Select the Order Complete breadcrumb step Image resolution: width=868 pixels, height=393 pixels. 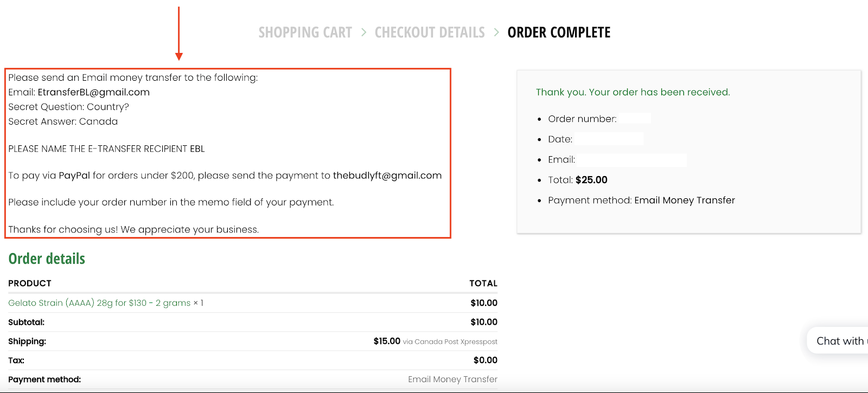tap(559, 33)
